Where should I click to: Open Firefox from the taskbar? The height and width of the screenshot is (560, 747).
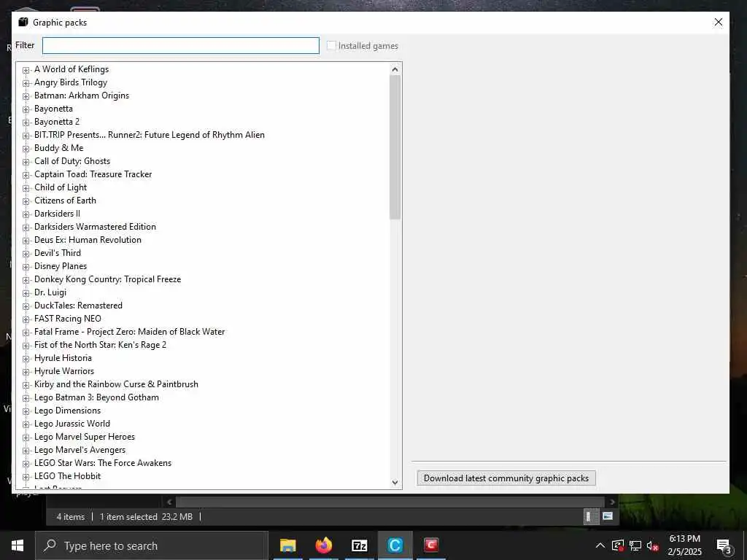pyautogui.click(x=324, y=545)
